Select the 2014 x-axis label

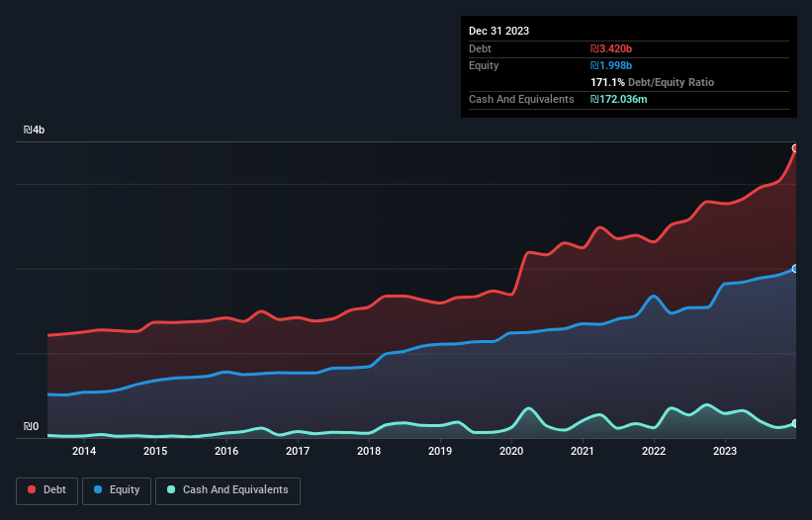84,451
